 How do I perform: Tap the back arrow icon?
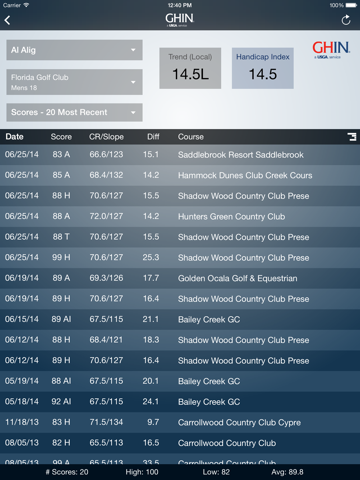(x=7, y=20)
